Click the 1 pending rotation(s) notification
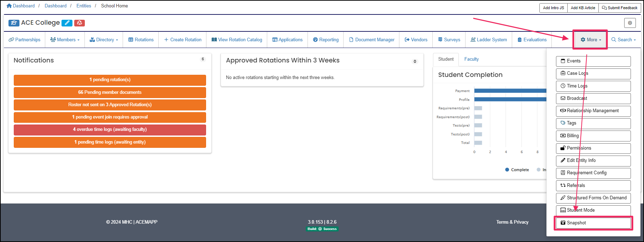644x242 pixels. [110, 80]
